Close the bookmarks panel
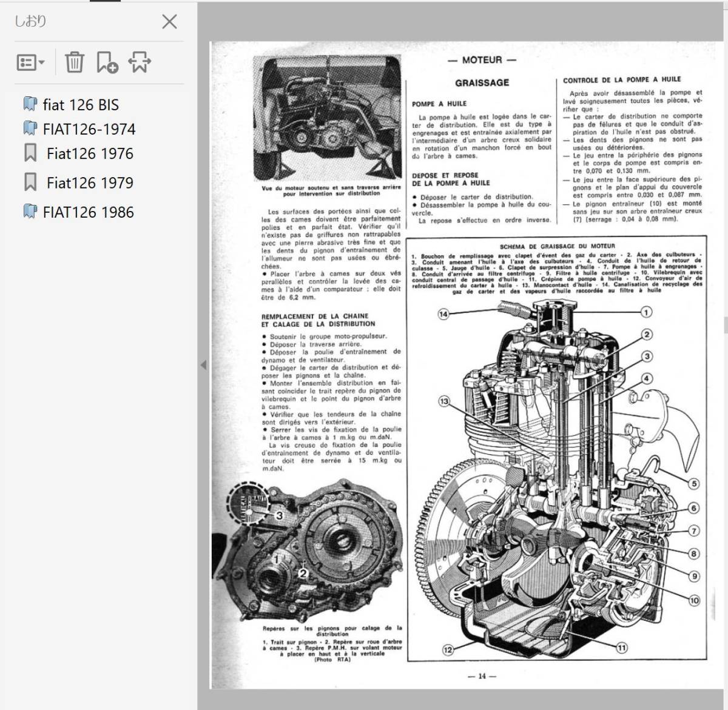Screen dimensions: 728x710 coord(169,22)
